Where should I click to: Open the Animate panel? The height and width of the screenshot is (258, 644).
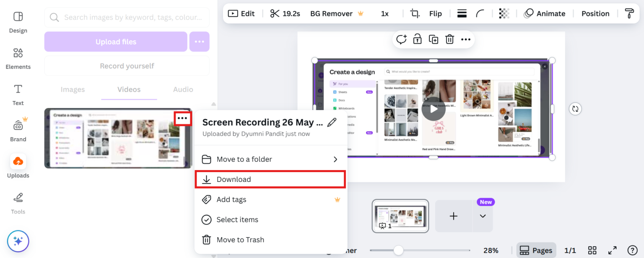(x=545, y=13)
